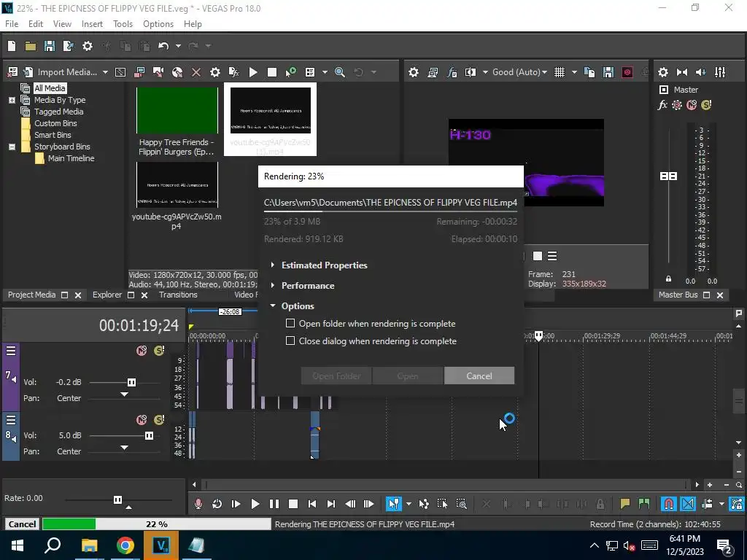This screenshot has height=560, width=747.
Task: Enable Close dialog when rendering is complete
Action: [x=290, y=341]
